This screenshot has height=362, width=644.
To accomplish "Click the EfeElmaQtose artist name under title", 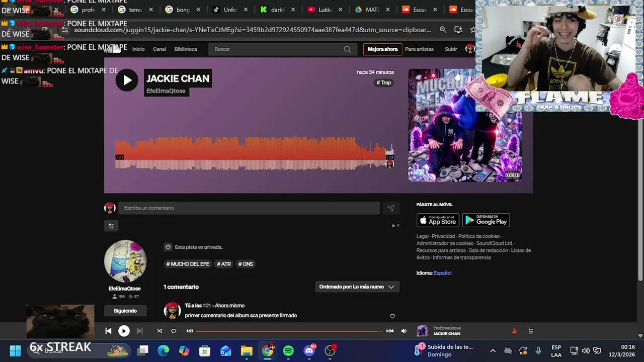I will [166, 91].
